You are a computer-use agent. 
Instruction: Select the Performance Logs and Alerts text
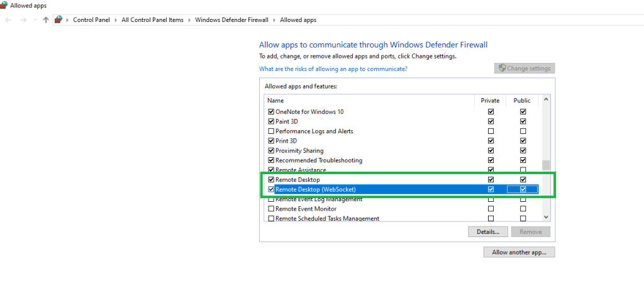click(x=314, y=131)
